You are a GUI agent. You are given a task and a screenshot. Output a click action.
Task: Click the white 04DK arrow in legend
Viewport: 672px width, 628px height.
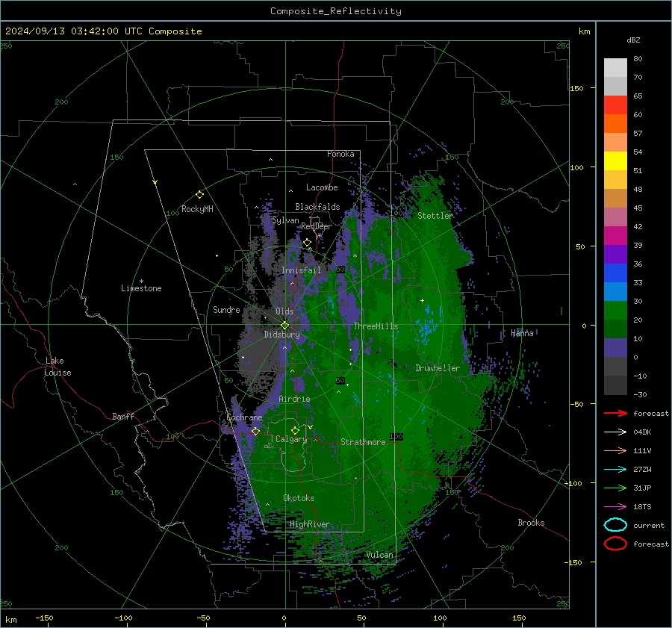[x=615, y=432]
